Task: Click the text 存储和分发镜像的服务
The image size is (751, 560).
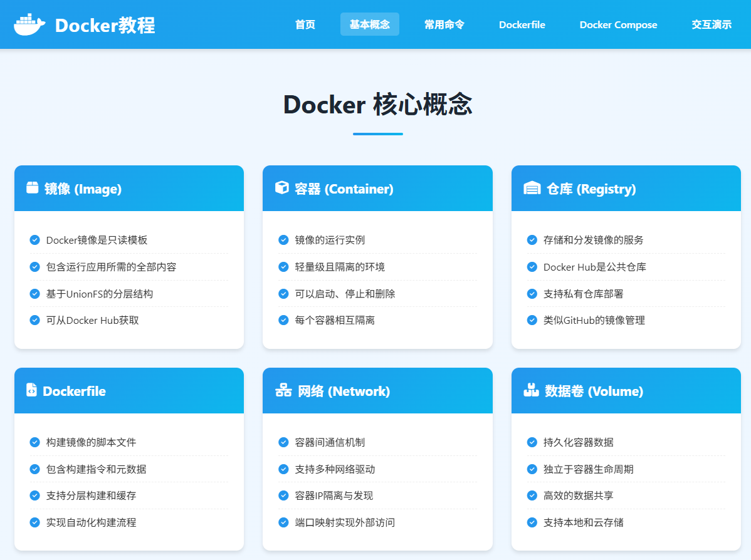Action: 594,240
